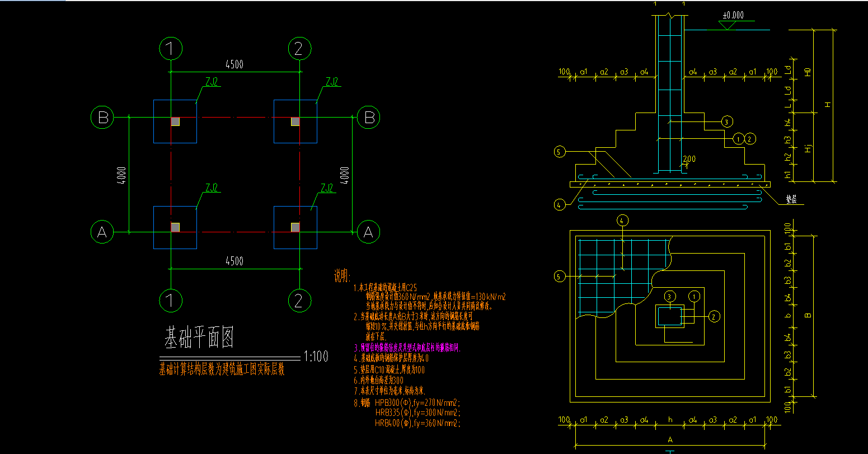Click the 1:100 scale label
The image size is (868, 454).
click(x=316, y=356)
